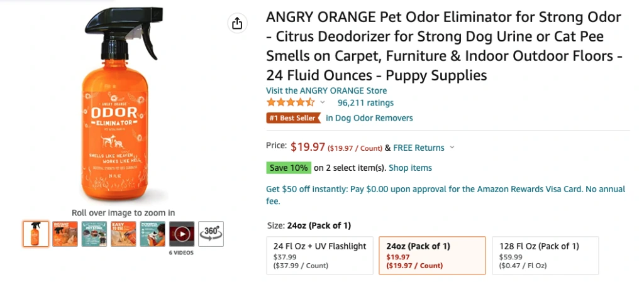Choose the 128 Fl Oz (Pack of 1) size

pos(545,255)
